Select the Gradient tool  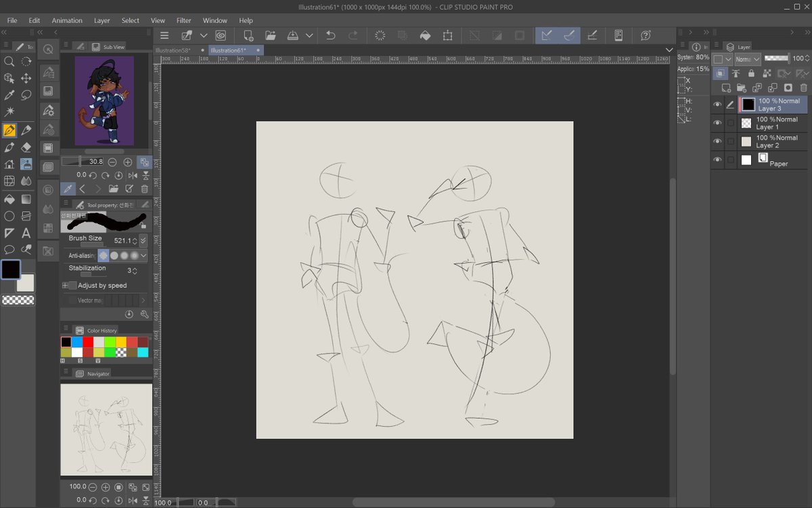tap(26, 199)
